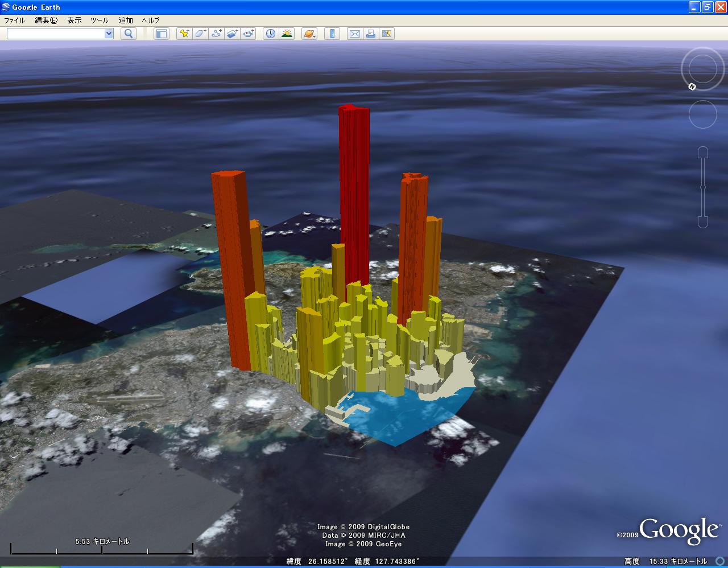Open the ヘルプ menu
Viewport: 728px width, 568px height.
tap(151, 20)
